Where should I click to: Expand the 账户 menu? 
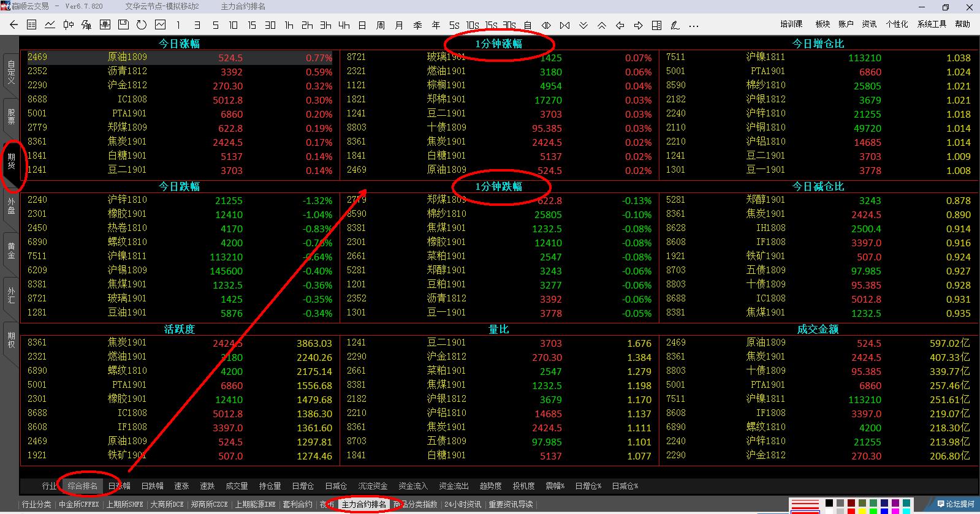(846, 24)
